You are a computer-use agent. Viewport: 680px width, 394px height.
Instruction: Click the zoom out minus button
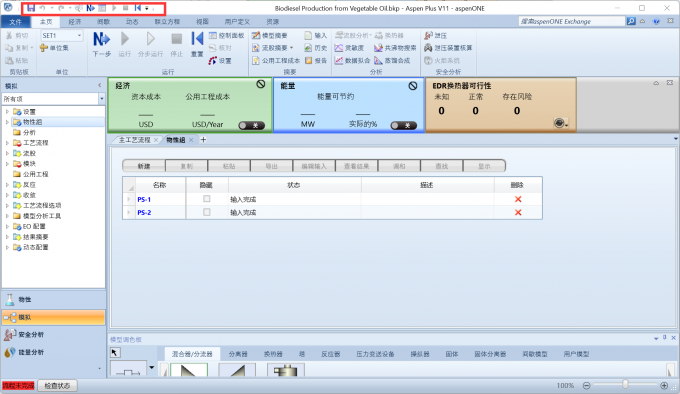click(x=586, y=385)
